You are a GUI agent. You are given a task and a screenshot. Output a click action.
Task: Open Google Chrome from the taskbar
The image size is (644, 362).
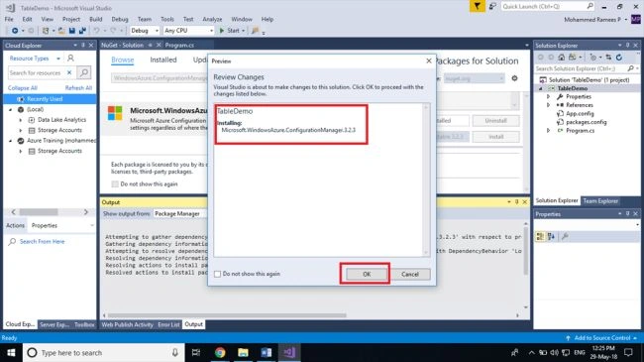coord(220,352)
